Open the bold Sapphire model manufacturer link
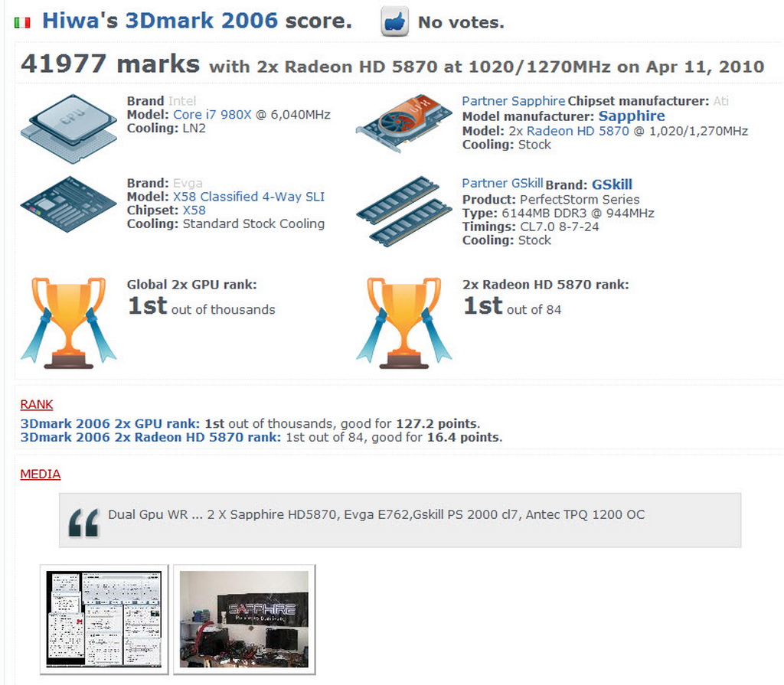Viewport: 784px width, 685px height. click(x=632, y=116)
